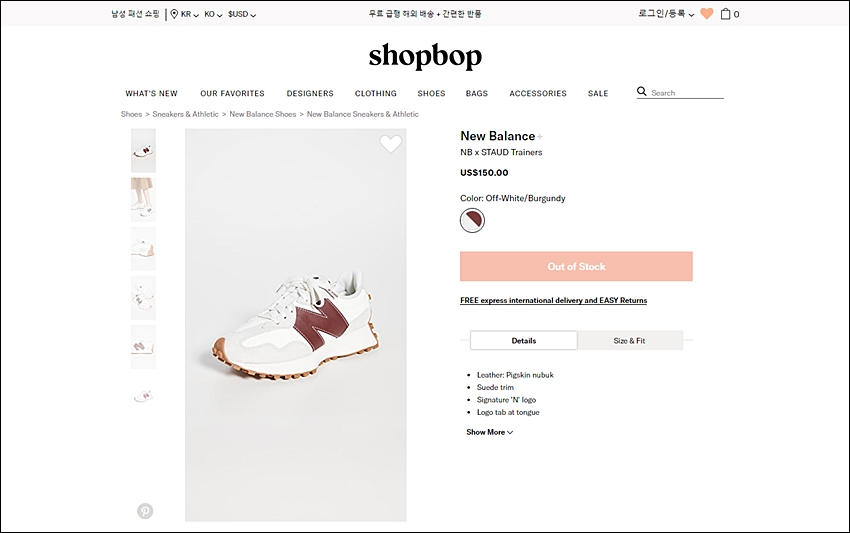Open the SHOES menu
Screen dimensions: 850x533
click(432, 93)
